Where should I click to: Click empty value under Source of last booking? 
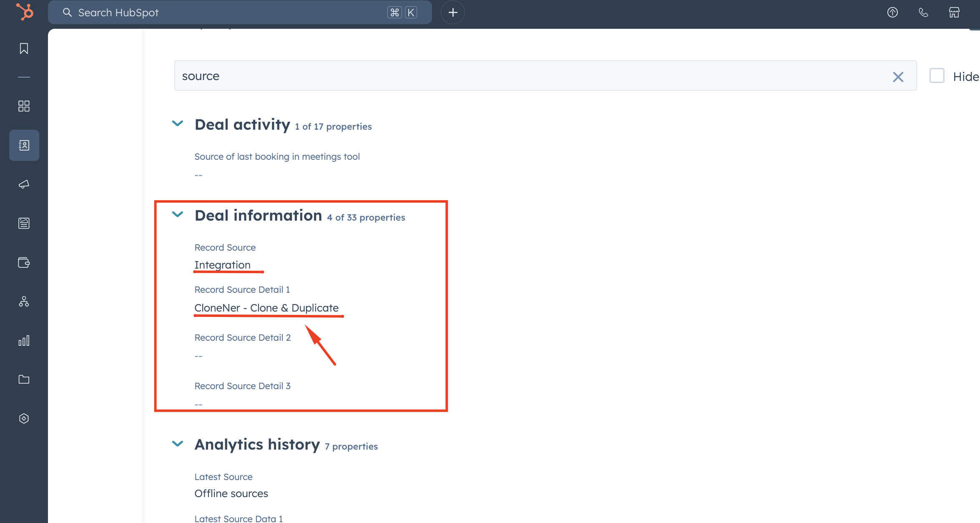199,175
